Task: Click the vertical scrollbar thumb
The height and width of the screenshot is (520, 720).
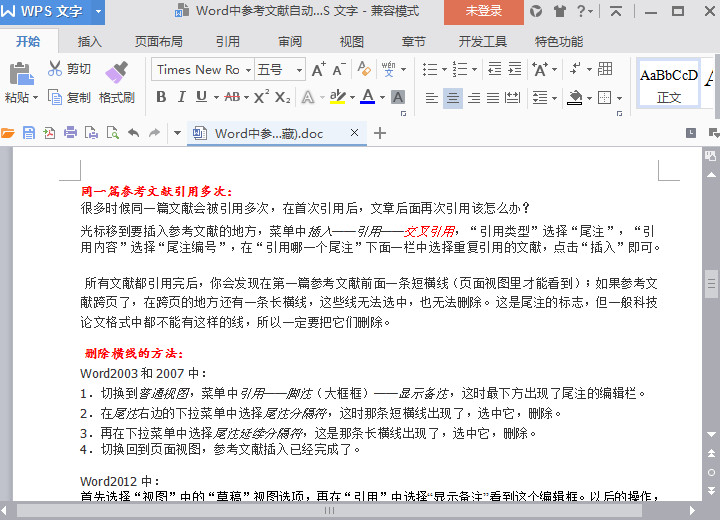Action: [x=711, y=284]
